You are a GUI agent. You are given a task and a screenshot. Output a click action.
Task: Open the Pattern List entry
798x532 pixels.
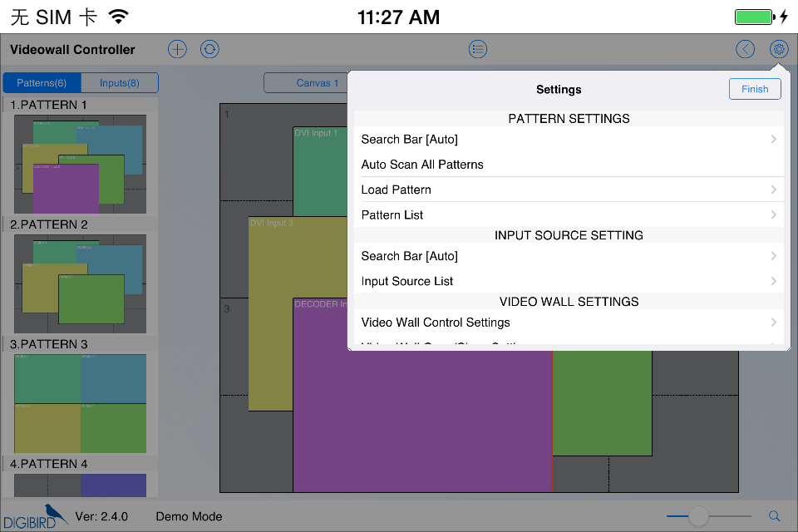pos(569,214)
